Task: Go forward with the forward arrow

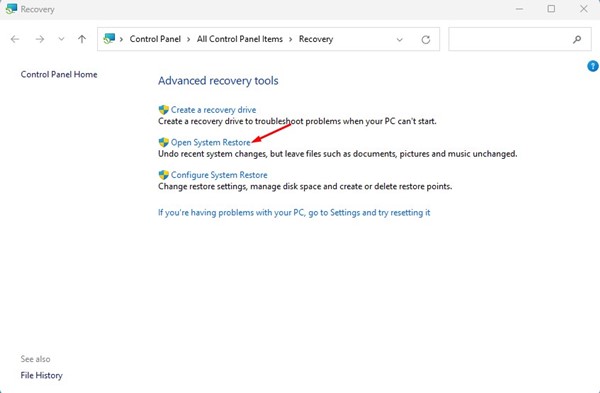Action: click(39, 39)
